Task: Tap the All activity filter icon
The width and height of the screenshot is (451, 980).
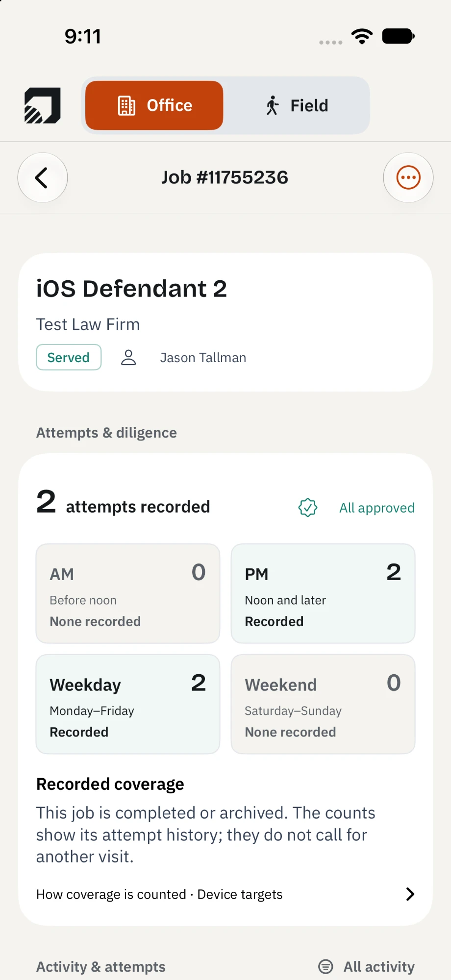Action: (326, 966)
